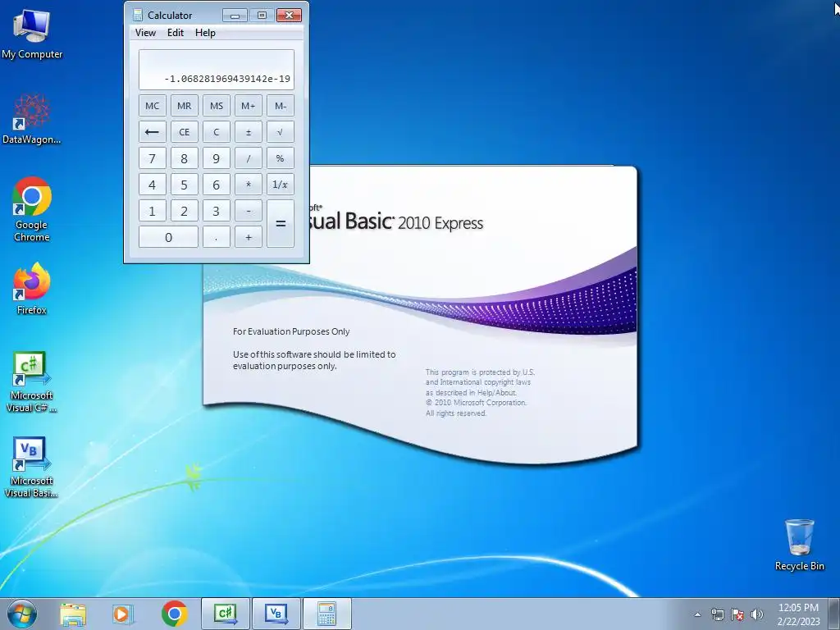This screenshot has width=840, height=630.
Task: Click the percent key
Action: (281, 158)
